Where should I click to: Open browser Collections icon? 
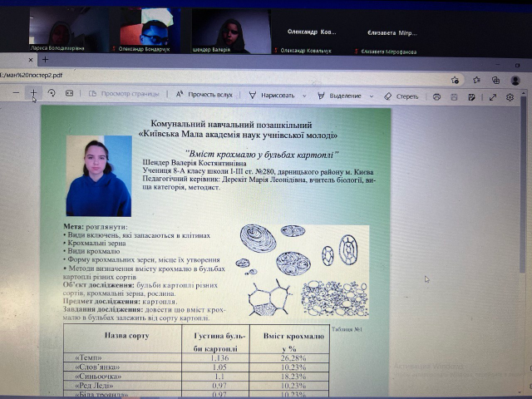pyautogui.click(x=495, y=81)
